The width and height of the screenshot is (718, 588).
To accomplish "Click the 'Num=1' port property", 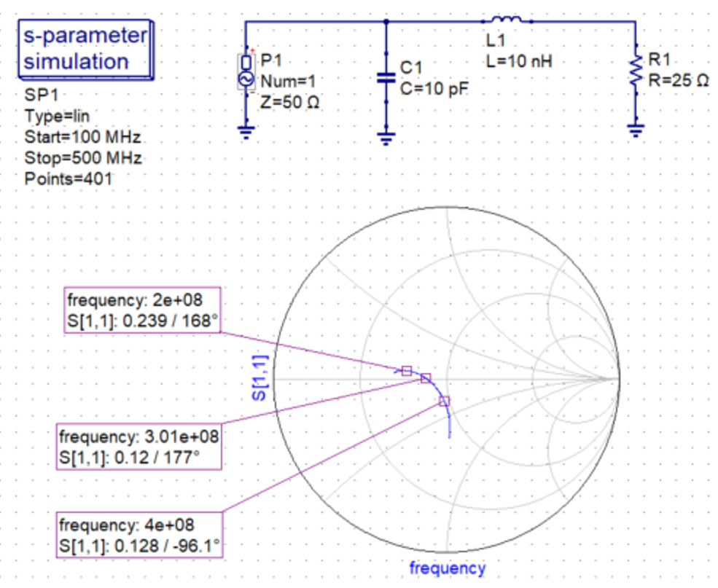I will coord(288,82).
